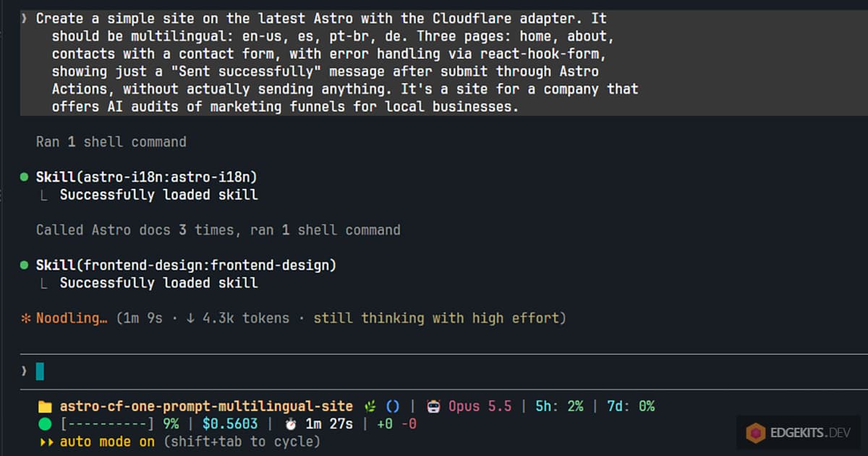868x456 pixels.
Task: Click the green bullet beside Skill(frontend-design:frontend-design)
Action: [25, 266]
